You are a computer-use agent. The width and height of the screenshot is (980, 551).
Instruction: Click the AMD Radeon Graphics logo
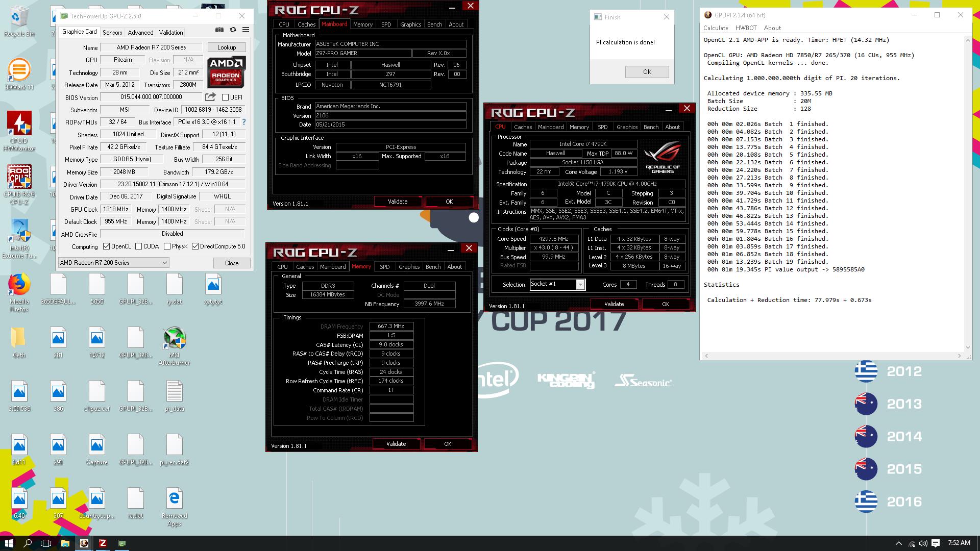(227, 72)
